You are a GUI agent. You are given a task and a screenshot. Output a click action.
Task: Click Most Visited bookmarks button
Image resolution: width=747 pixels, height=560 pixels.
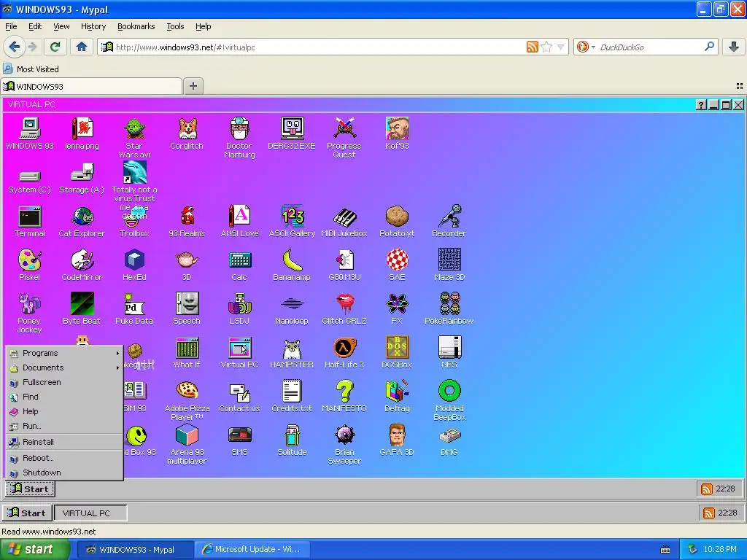(x=31, y=69)
